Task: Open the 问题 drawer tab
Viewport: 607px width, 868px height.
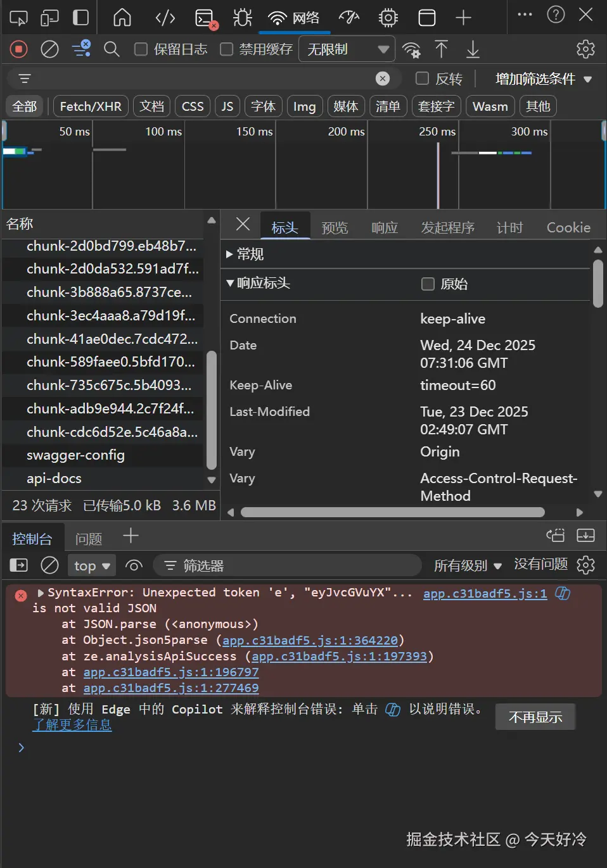Action: 89,539
